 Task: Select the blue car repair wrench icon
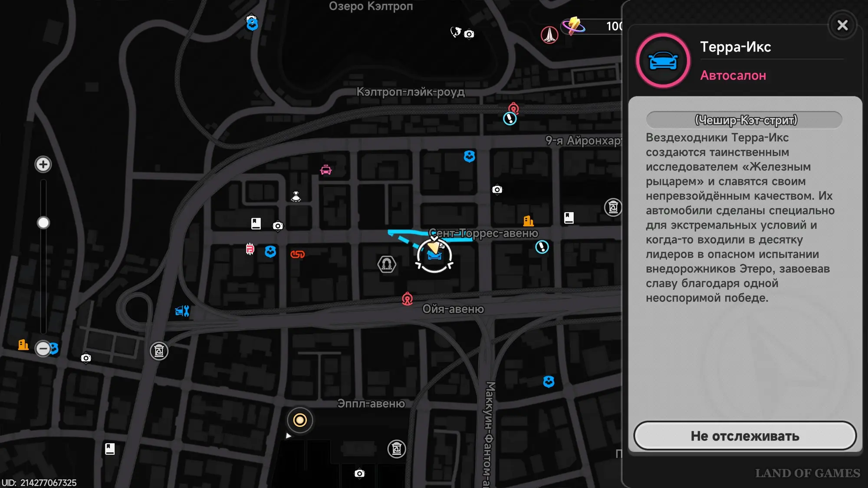182,311
